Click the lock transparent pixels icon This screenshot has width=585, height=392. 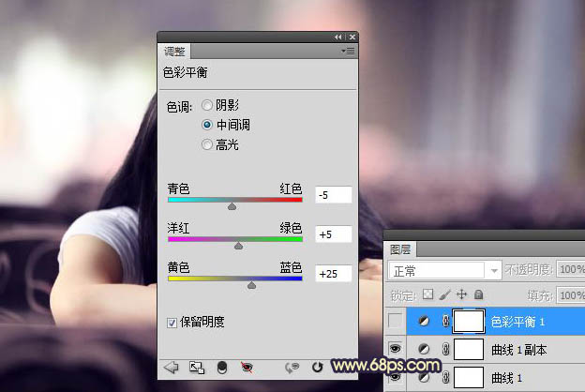click(x=429, y=294)
